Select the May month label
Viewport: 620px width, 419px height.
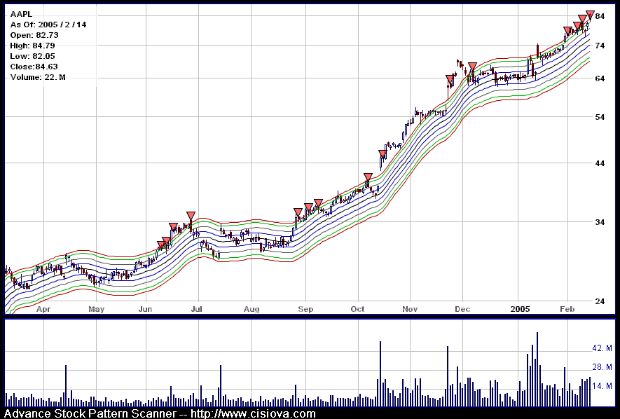click(x=96, y=309)
